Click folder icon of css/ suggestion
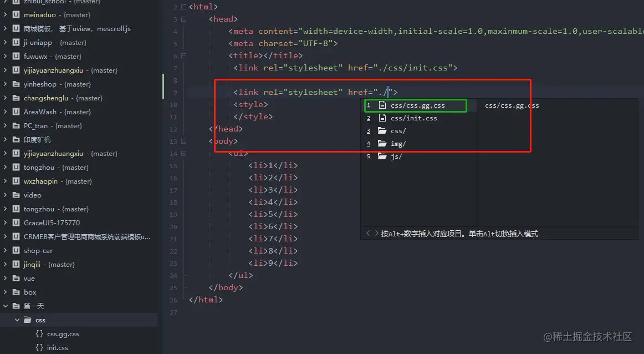644x354 pixels. coord(382,131)
